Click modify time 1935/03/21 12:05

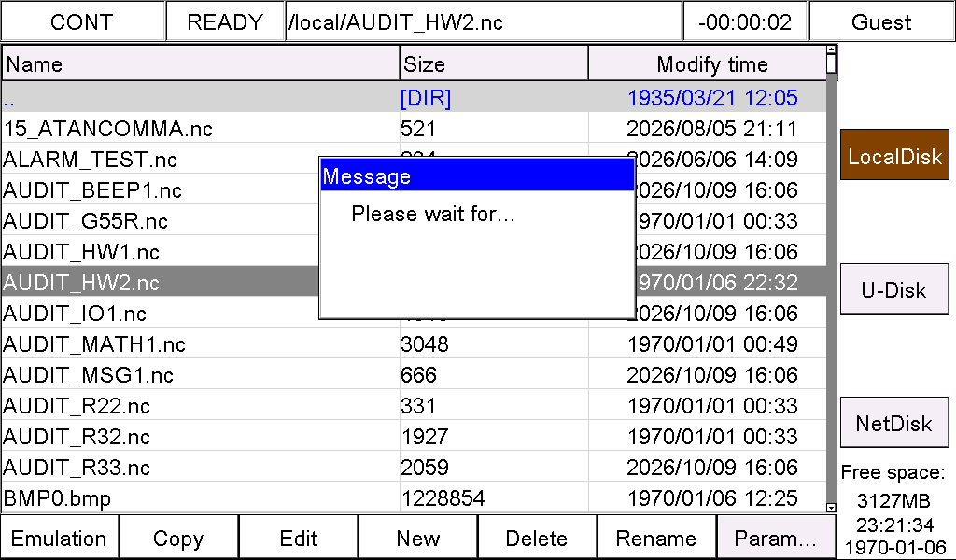(x=712, y=98)
